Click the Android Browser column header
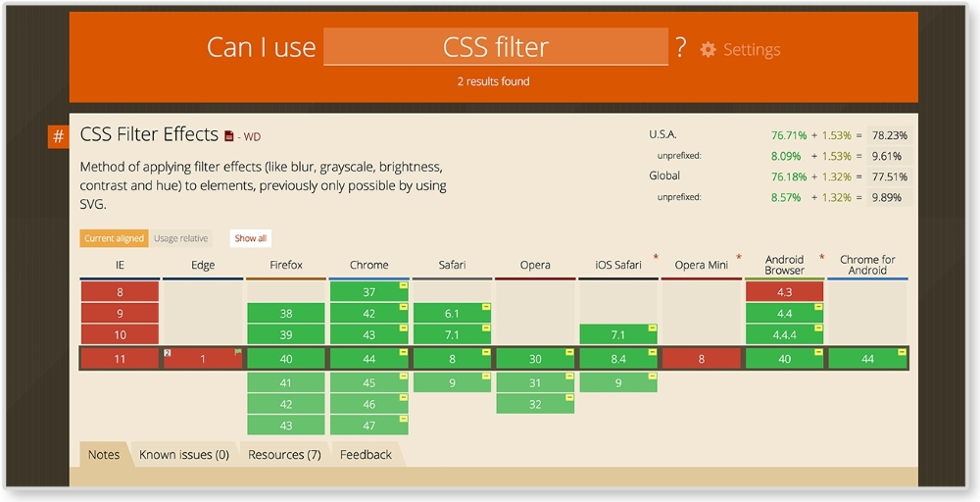980x502 pixels. [784, 265]
